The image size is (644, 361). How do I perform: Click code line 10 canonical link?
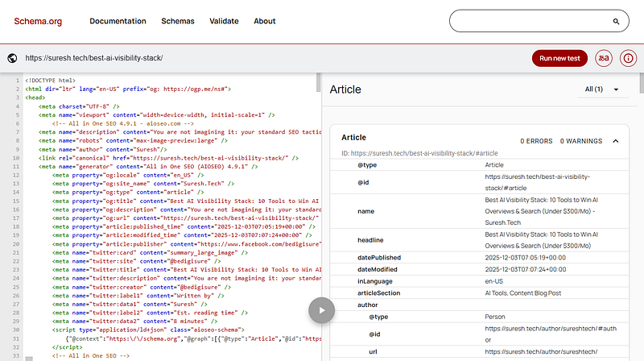click(x=168, y=158)
